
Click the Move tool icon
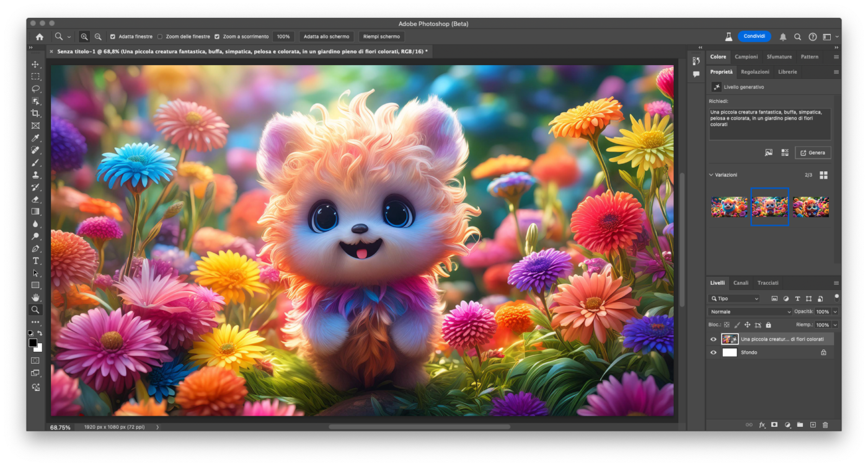tap(35, 65)
